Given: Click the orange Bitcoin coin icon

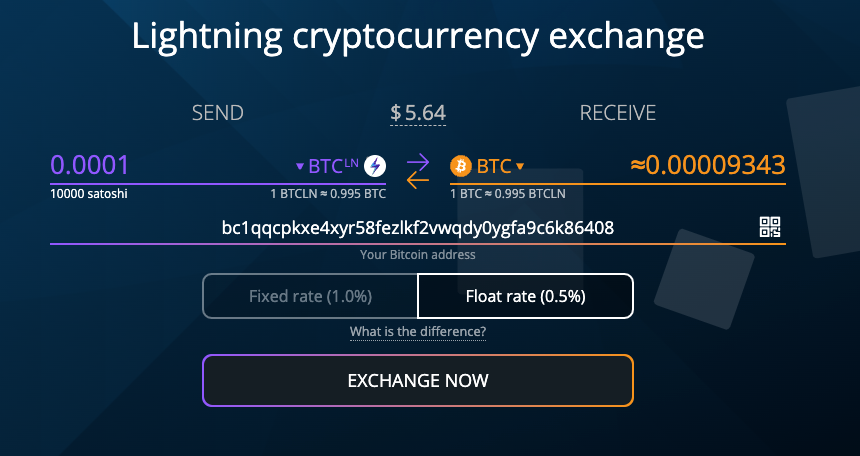Looking at the screenshot, I should click(x=461, y=166).
